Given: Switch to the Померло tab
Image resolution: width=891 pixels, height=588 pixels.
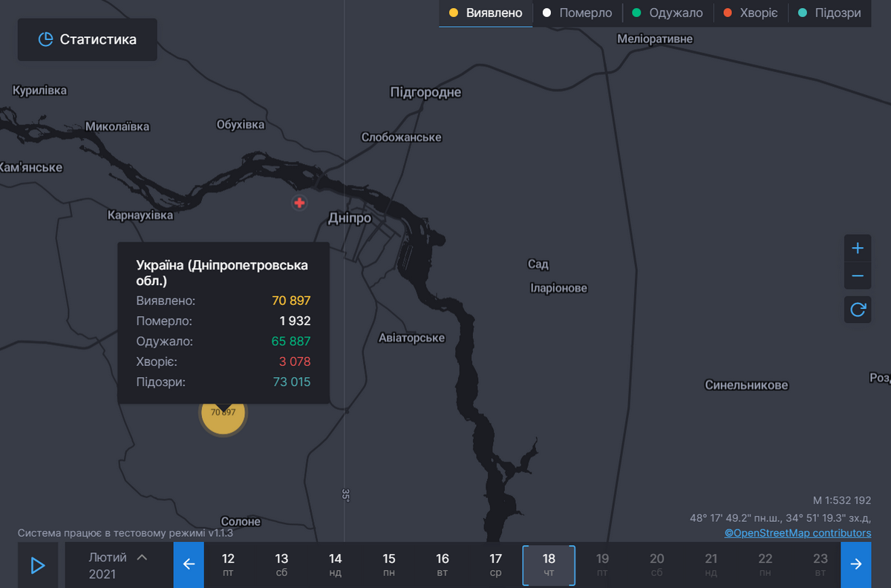Looking at the screenshot, I should pos(578,13).
